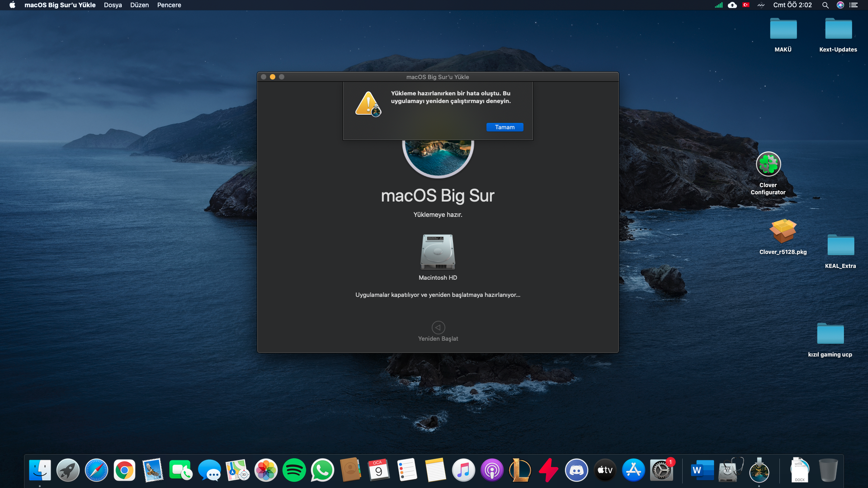Open Messages from the Dock
This screenshot has height=488, width=868.
pos(209,470)
